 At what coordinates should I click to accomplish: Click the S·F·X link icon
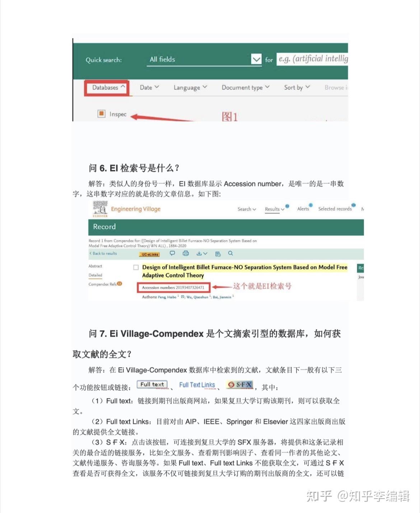(x=240, y=384)
